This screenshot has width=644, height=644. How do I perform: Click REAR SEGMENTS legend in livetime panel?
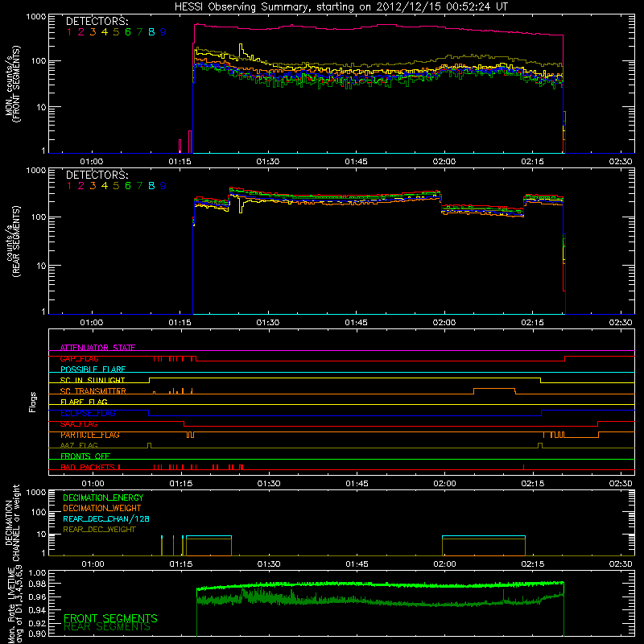click(x=107, y=627)
